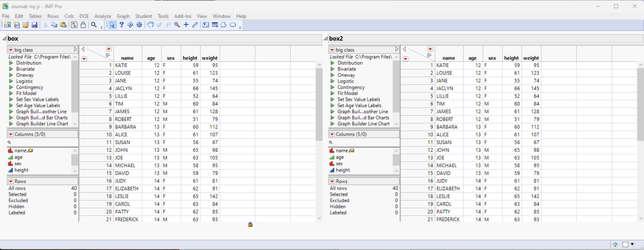
Task: Click the padlock icon in toolbar
Action: click(83, 25)
